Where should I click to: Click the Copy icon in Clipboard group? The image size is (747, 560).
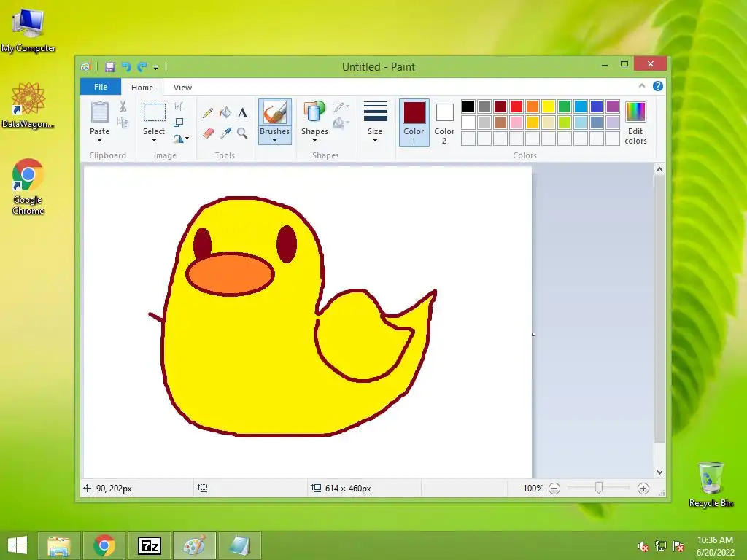point(123,122)
